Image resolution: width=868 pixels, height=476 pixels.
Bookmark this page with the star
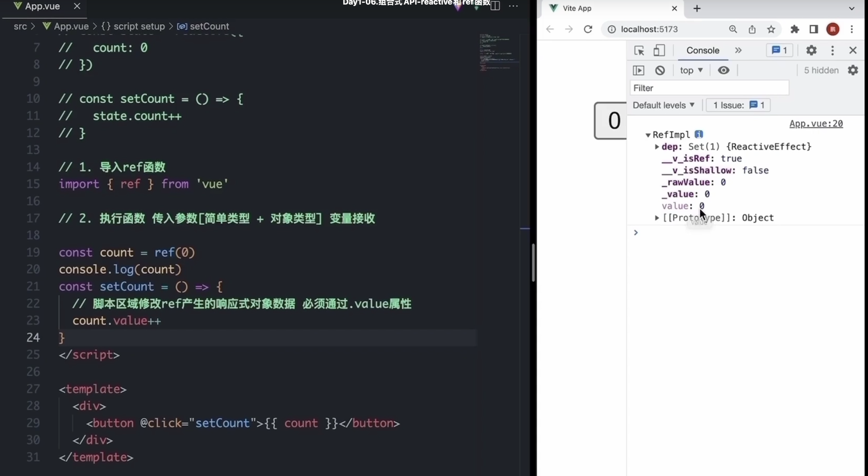[771, 29]
